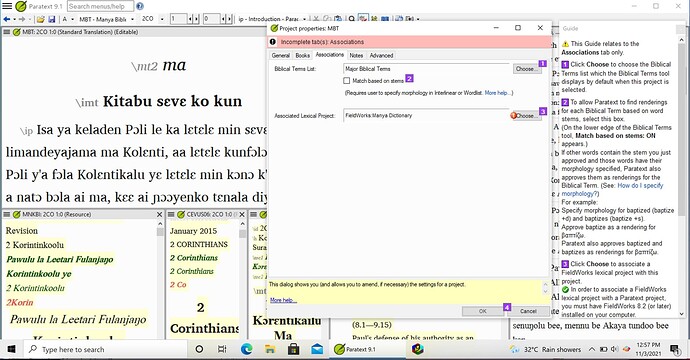
Task: Click the Paratext 9.1 taskbar button
Action: click(367, 349)
